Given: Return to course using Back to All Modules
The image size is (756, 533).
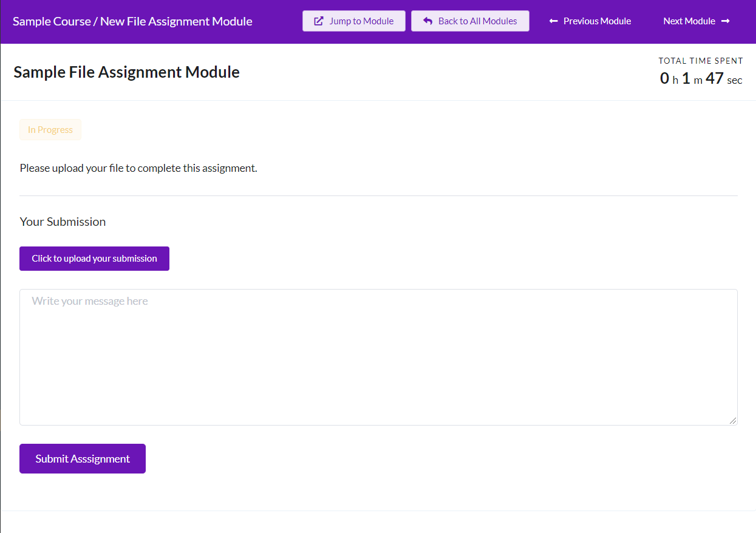Looking at the screenshot, I should point(470,20).
